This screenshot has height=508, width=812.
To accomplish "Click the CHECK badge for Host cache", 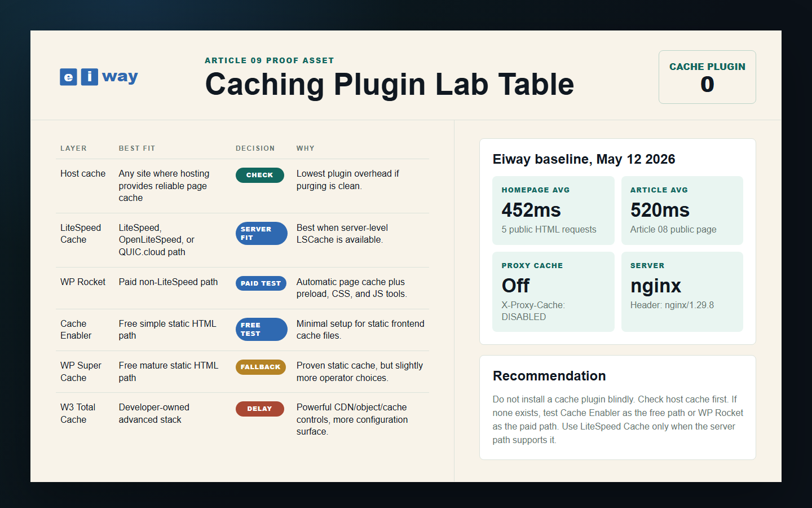I will (x=259, y=175).
